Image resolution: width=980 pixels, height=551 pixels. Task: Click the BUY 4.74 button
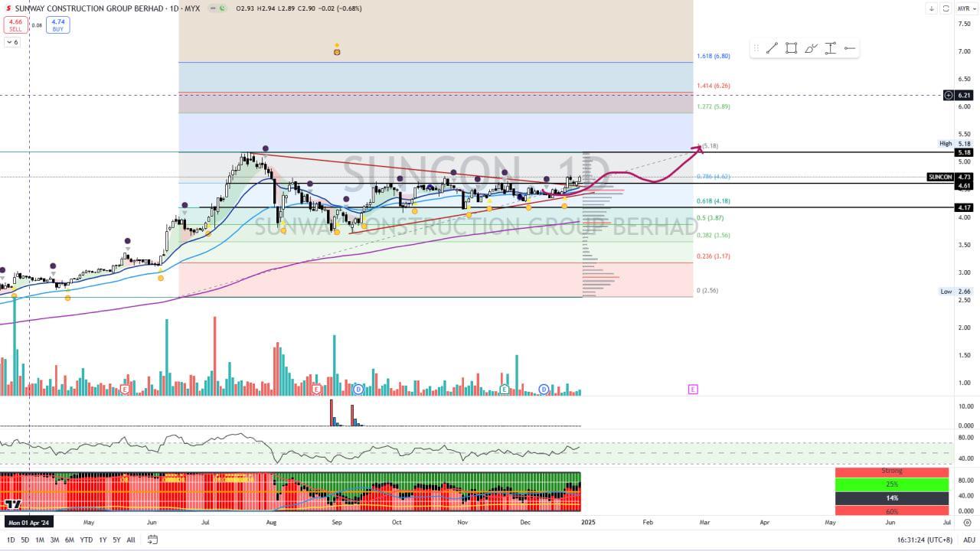click(57, 25)
